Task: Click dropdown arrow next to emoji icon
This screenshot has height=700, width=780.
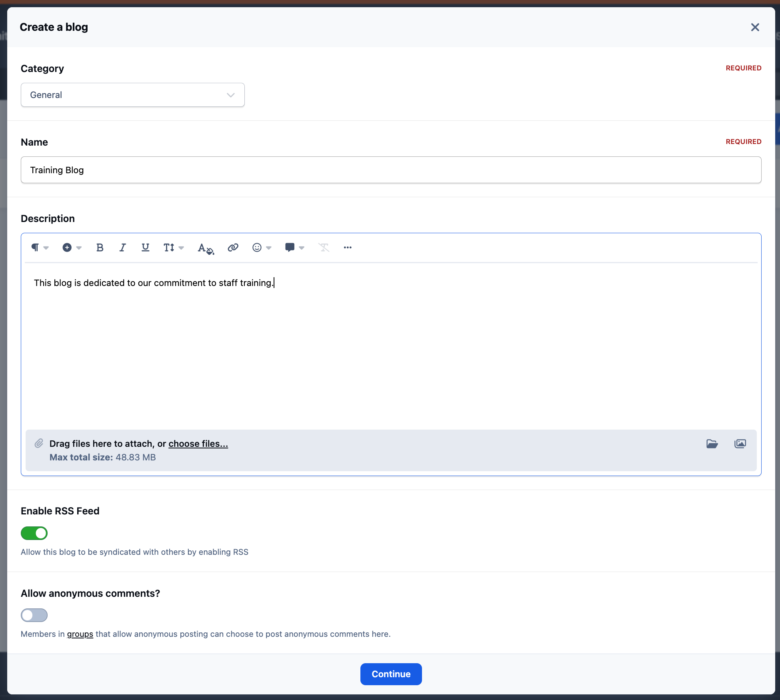Action: [269, 248]
